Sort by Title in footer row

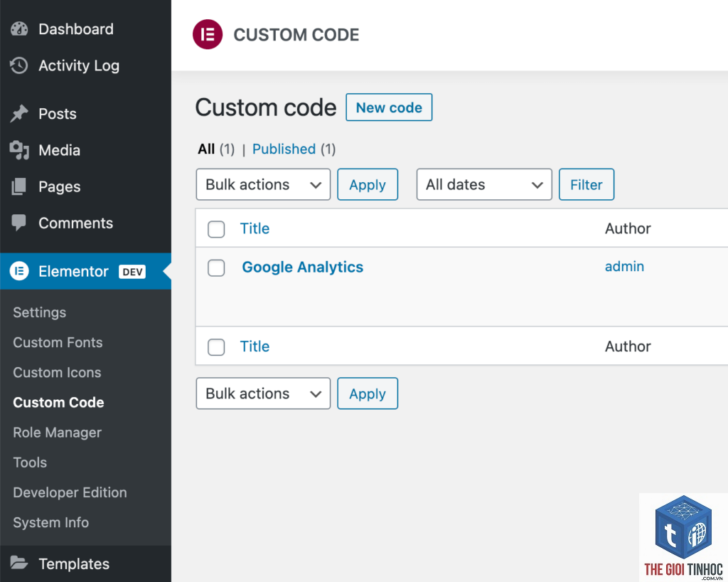[255, 346]
